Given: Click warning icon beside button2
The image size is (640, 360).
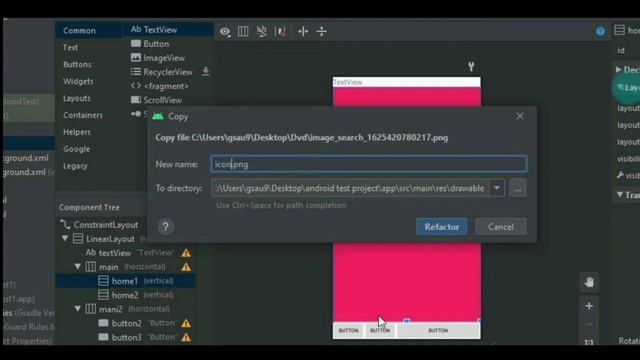Looking at the screenshot, I should 186,323.
